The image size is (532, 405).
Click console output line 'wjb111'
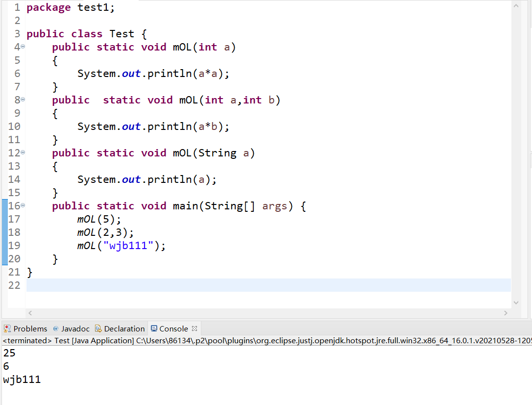pyautogui.click(x=22, y=380)
